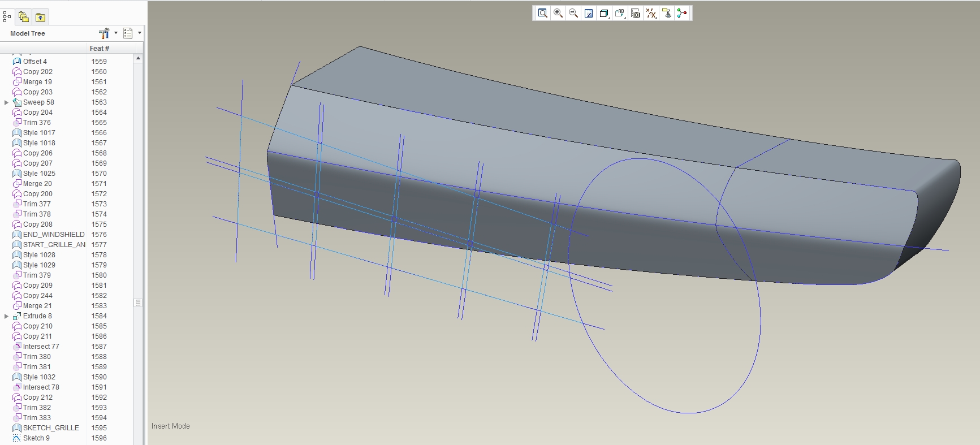Select Copy 203 feature
980x445 pixels.
[x=38, y=92]
